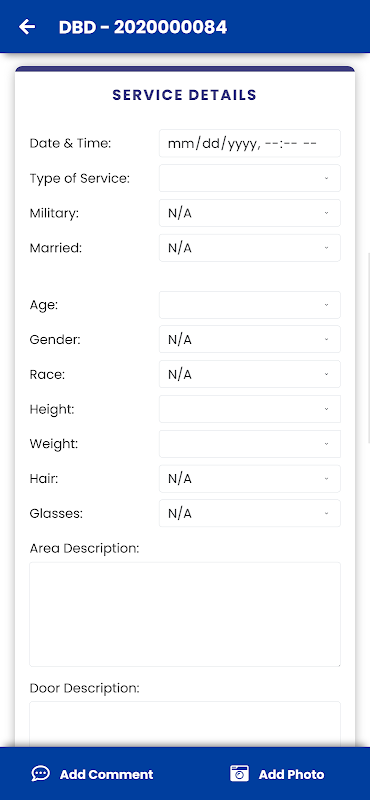
Task: Click the Door Description text area
Action: tap(185, 724)
